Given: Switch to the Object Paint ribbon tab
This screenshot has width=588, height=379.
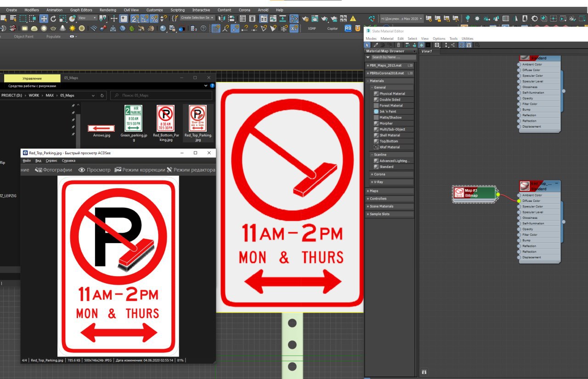Looking at the screenshot, I should coord(23,36).
